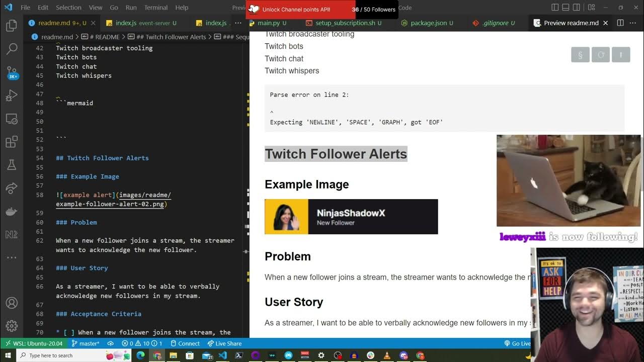Switch to index.js event-server tab
644x362 pixels.
pos(141,23)
